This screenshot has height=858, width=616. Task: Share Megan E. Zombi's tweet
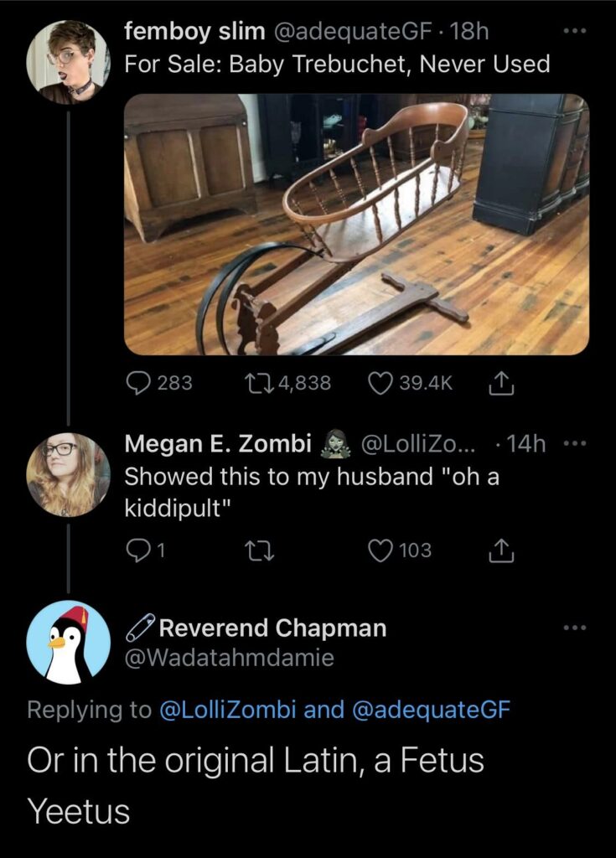pyautogui.click(x=499, y=550)
